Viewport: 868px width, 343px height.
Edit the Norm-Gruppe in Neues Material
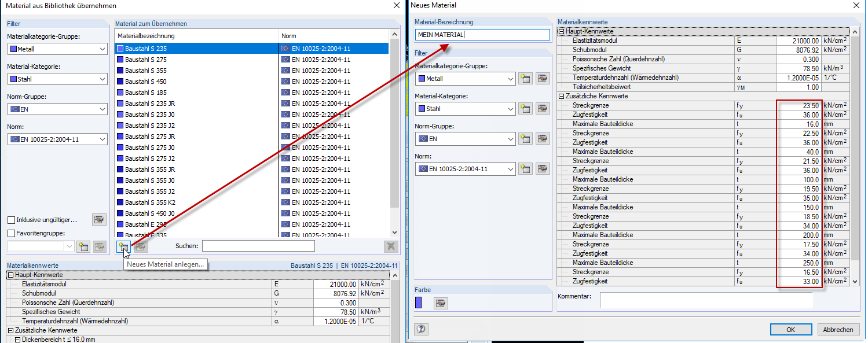(542, 139)
